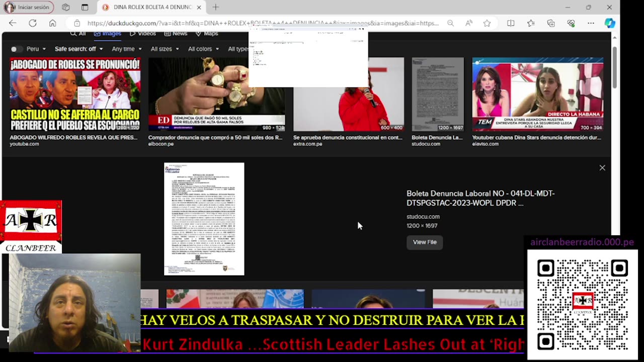
Task: Switch to the Images search tab
Action: 108,34
